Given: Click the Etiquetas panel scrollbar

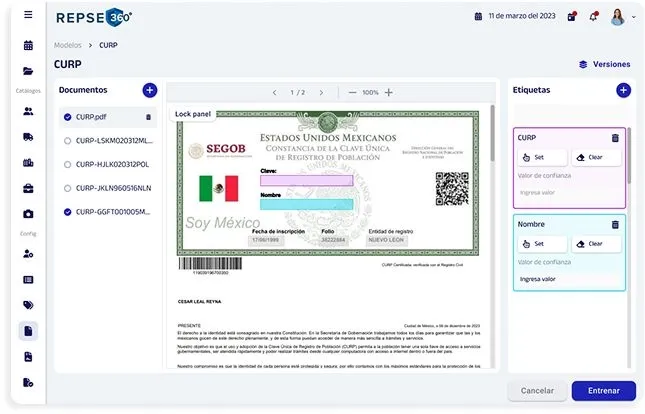Looking at the screenshot, I should [x=629, y=156].
